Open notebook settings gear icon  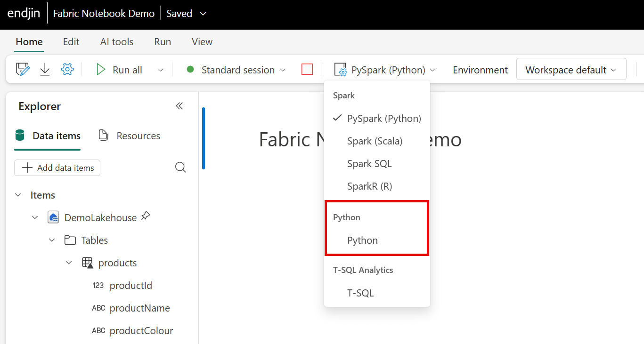coord(67,70)
